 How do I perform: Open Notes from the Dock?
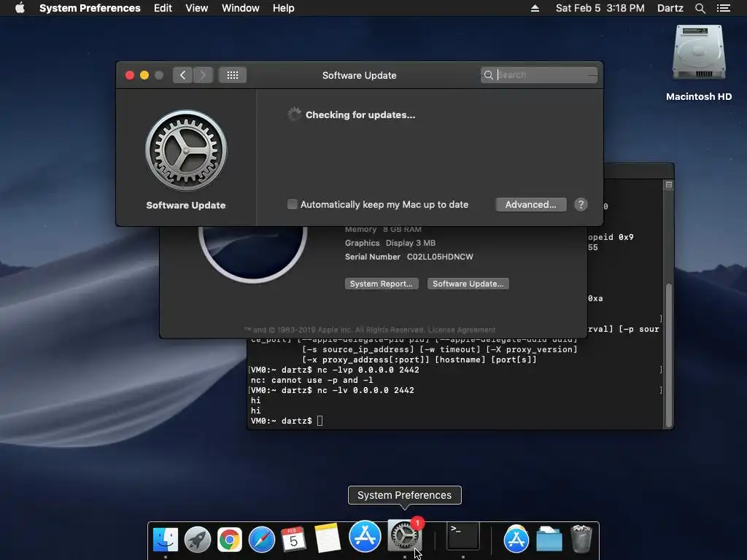pos(328,538)
